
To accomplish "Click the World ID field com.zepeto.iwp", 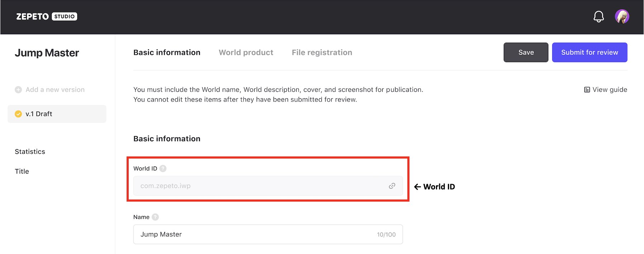I will pyautogui.click(x=268, y=186).
